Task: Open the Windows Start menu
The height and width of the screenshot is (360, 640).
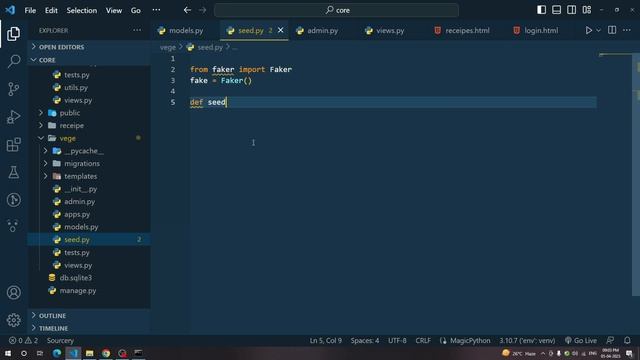Action: pyautogui.click(x=8, y=353)
